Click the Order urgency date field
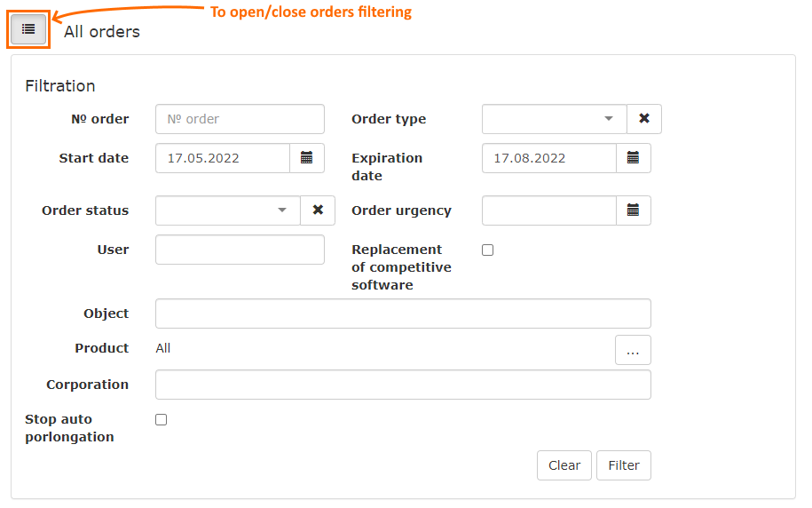The height and width of the screenshot is (508, 812). point(549,210)
